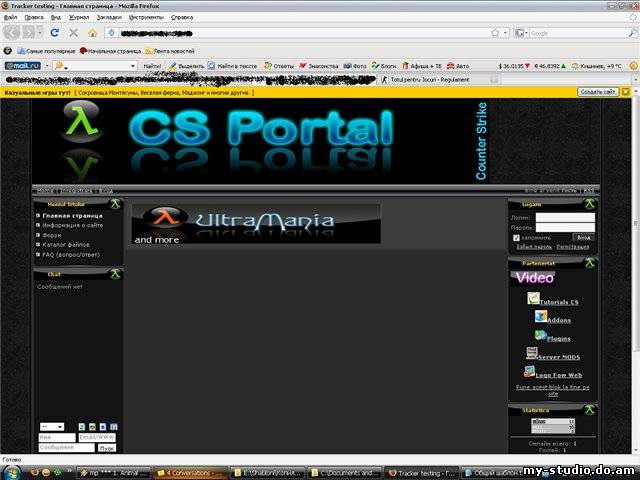Go back with the browser Back arrow
640x480 pixels.
12,33
